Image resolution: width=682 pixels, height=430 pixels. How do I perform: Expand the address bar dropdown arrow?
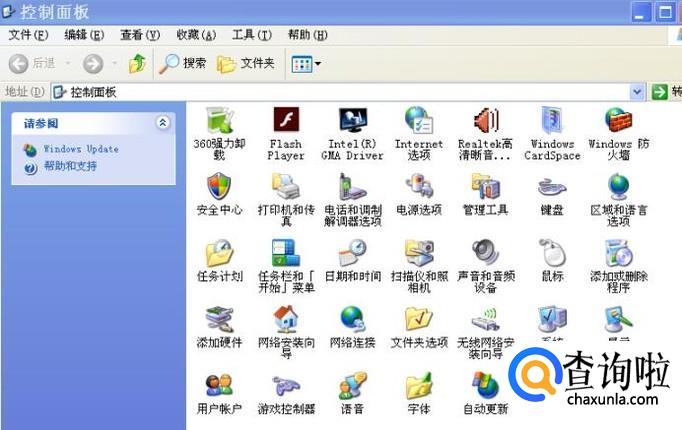(637, 92)
